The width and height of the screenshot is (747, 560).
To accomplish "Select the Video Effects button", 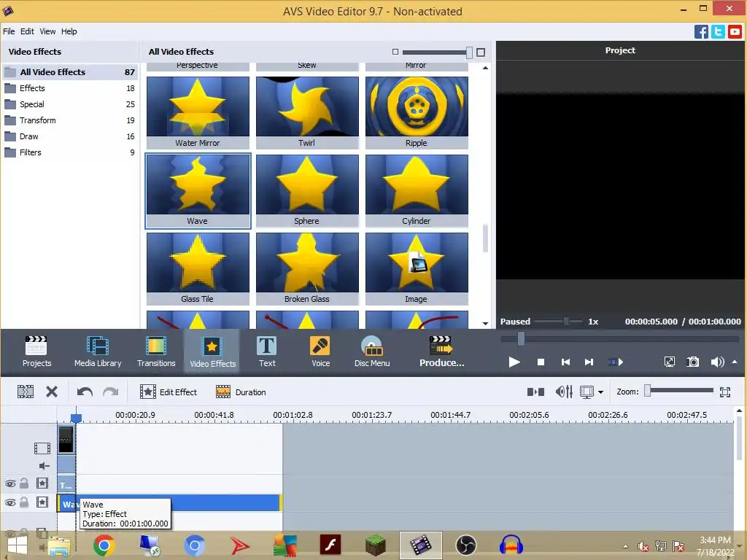I will click(x=212, y=351).
